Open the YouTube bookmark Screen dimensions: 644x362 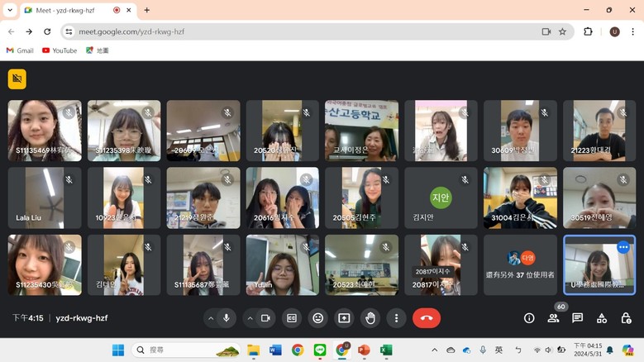tap(60, 50)
